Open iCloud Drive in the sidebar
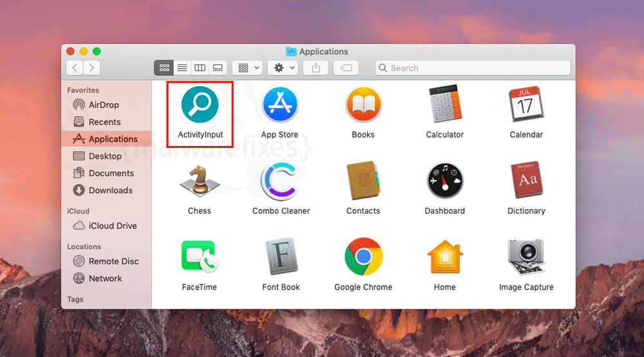 coord(106,226)
